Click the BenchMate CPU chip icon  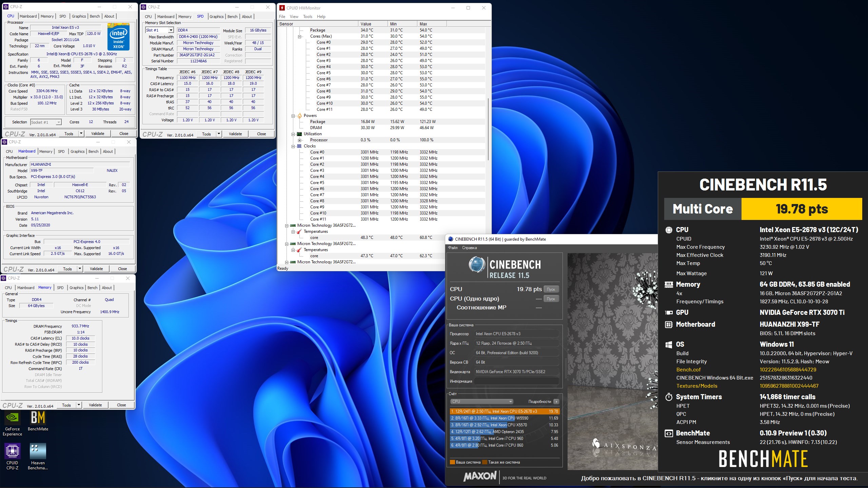(x=669, y=230)
